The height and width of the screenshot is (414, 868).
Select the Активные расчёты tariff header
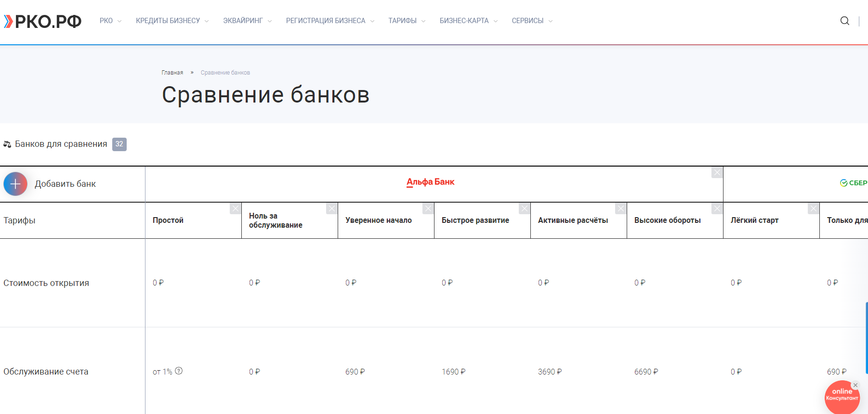573,220
